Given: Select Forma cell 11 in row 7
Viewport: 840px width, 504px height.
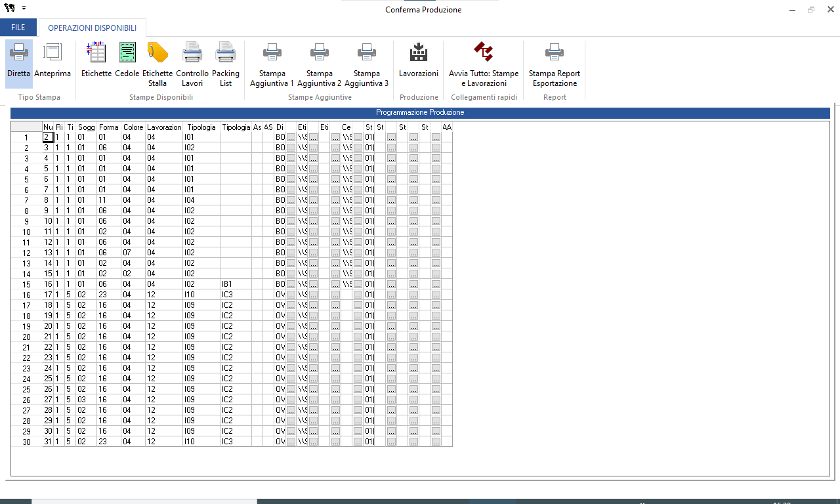Looking at the screenshot, I should click(109, 200).
